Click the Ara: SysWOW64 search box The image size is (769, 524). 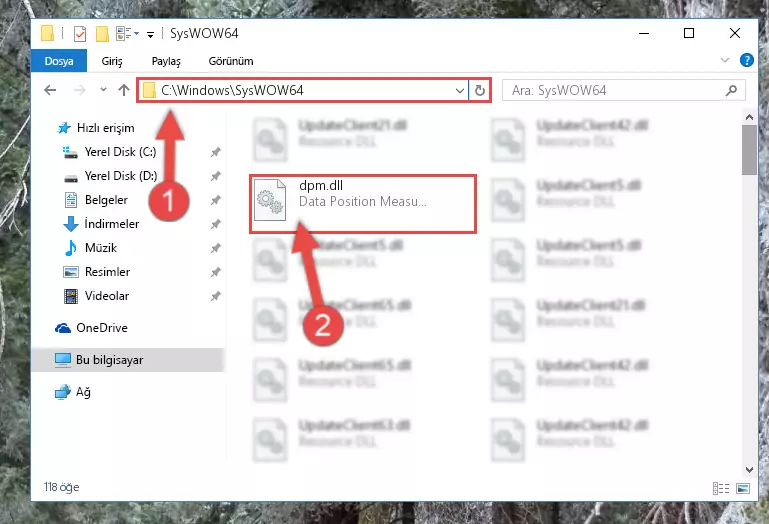coord(623,90)
